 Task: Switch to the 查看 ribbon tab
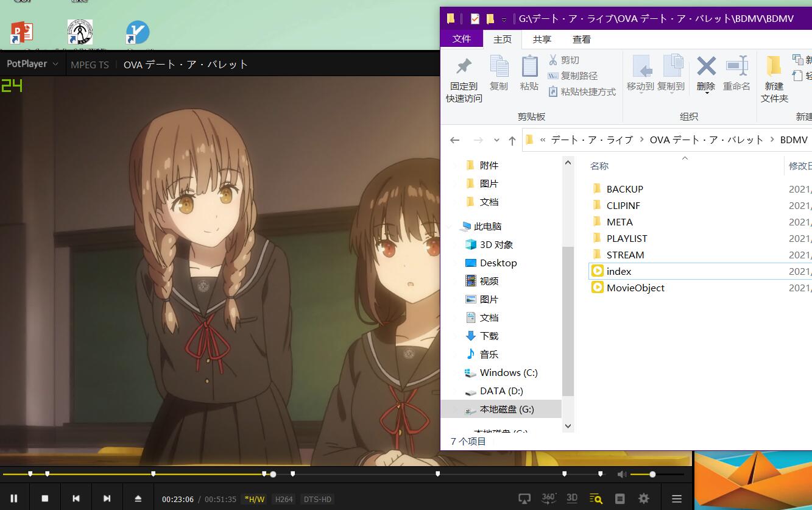tap(582, 39)
